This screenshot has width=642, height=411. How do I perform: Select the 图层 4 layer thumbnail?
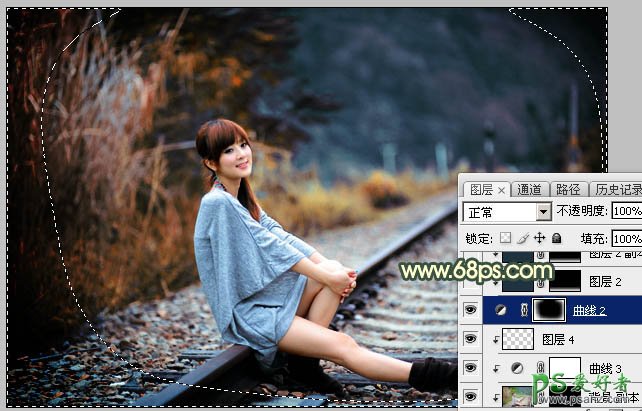click(x=517, y=339)
